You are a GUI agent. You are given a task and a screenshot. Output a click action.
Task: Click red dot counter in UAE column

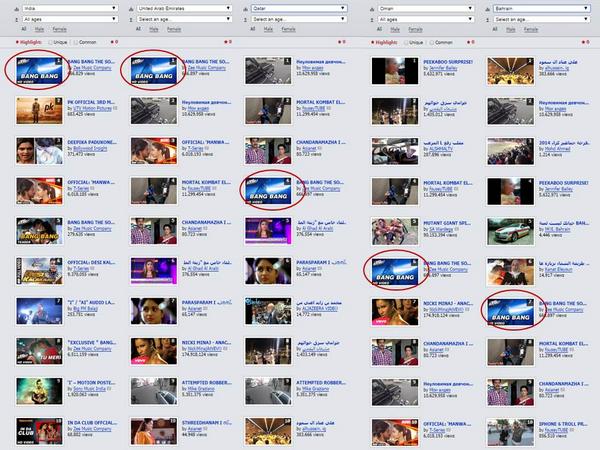click(228, 42)
